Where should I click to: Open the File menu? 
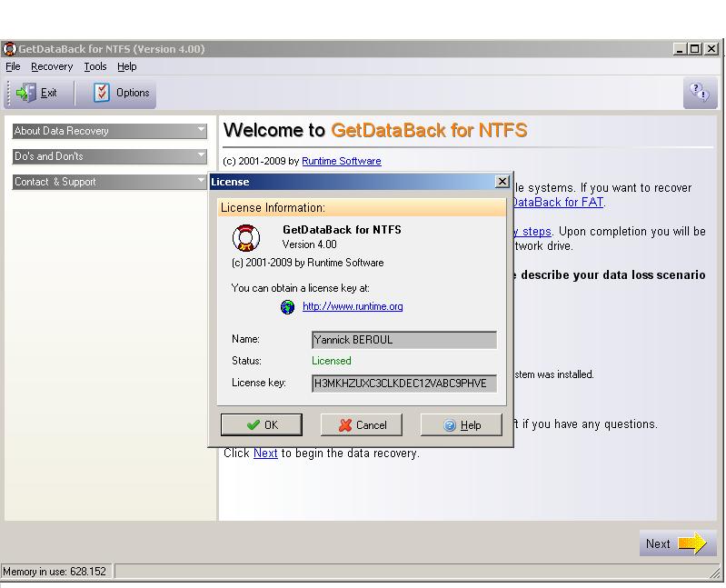(x=13, y=66)
